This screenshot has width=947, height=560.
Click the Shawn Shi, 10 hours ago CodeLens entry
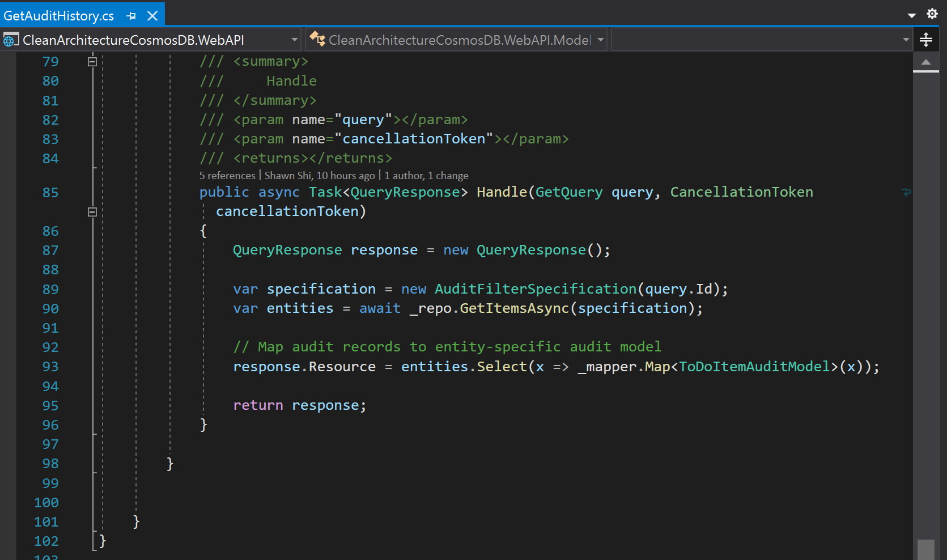click(320, 175)
